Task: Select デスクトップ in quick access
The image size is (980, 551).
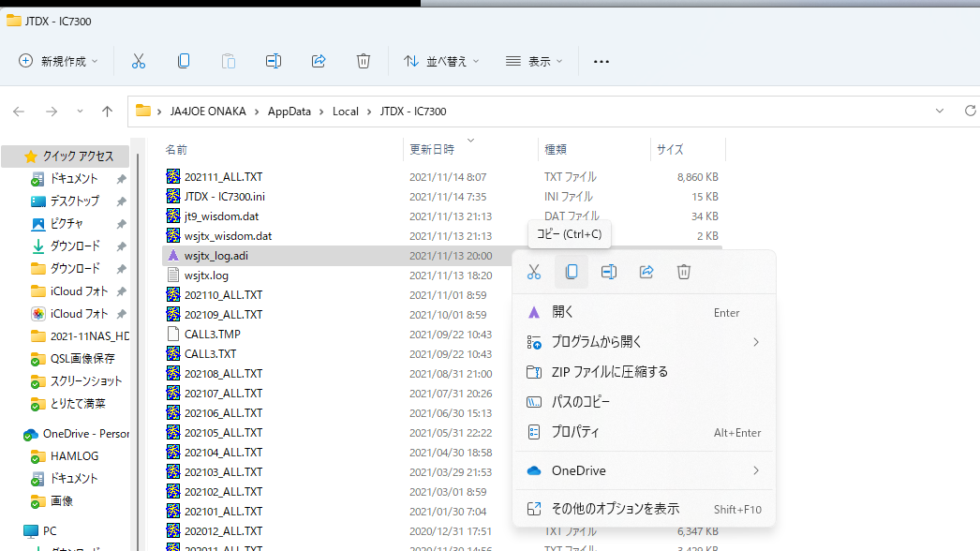Action: tap(74, 201)
